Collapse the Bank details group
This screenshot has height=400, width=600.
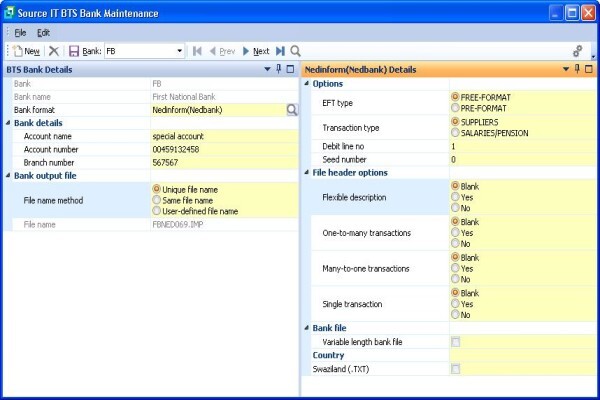(x=8, y=122)
